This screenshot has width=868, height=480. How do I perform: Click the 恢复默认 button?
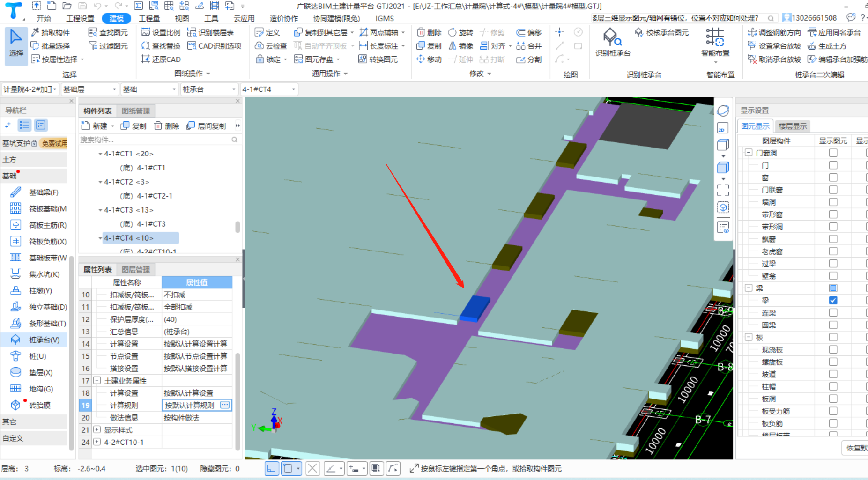pyautogui.click(x=856, y=448)
